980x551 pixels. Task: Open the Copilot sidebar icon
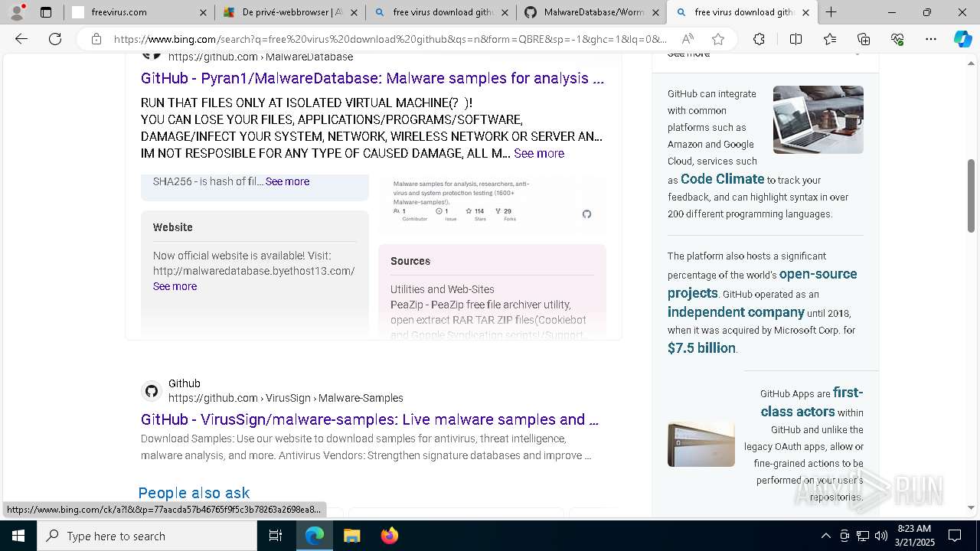(x=962, y=39)
